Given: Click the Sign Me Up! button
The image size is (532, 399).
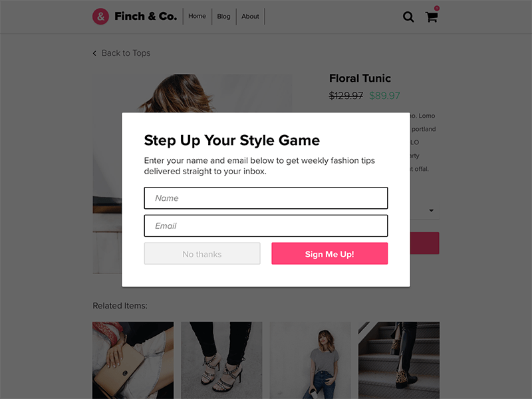Looking at the screenshot, I should pyautogui.click(x=329, y=253).
